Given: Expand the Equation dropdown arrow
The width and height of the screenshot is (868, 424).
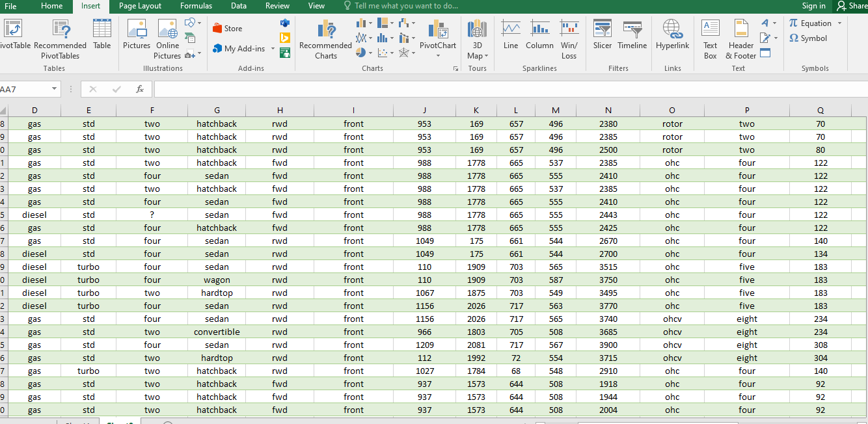Looking at the screenshot, I should (x=839, y=23).
